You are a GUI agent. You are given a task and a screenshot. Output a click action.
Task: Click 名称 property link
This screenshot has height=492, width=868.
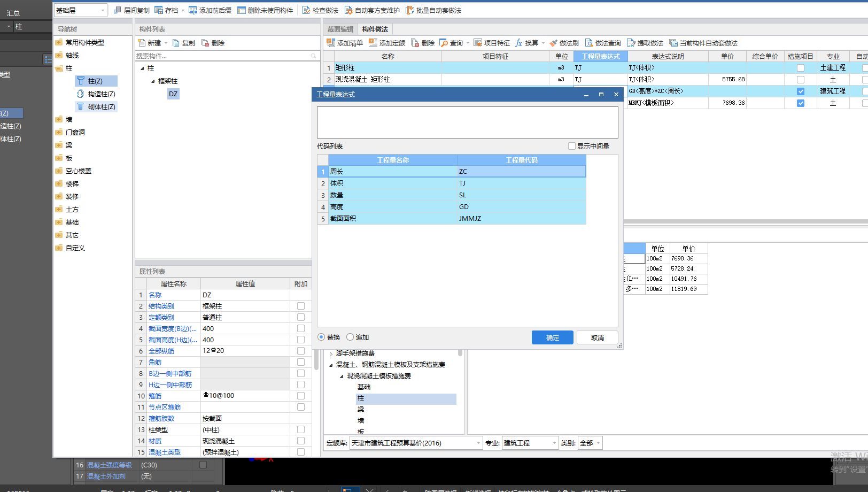[x=154, y=295]
